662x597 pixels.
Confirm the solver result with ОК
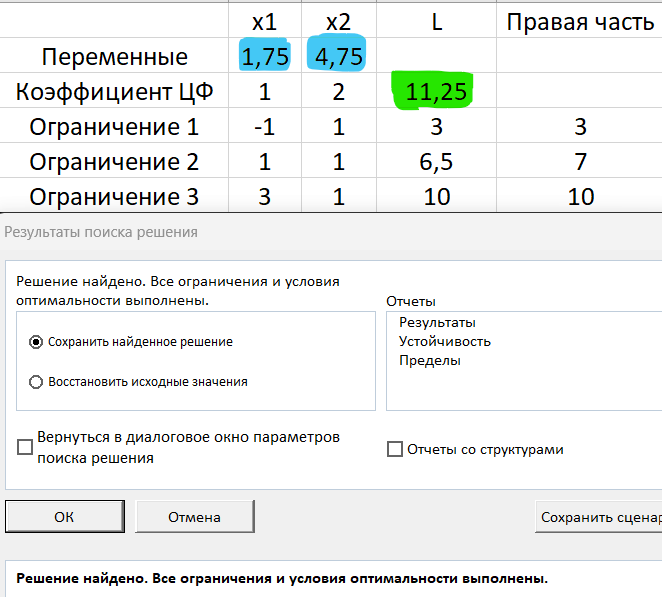[65, 517]
